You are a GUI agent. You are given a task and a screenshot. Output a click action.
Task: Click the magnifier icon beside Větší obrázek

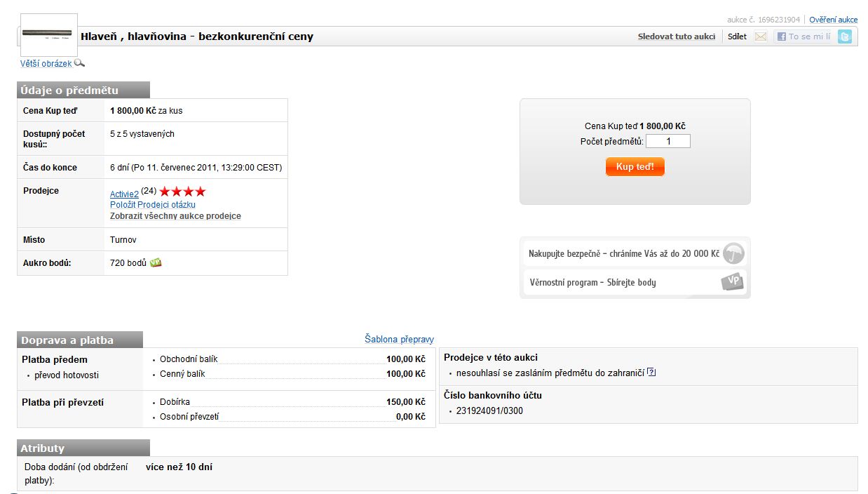click(79, 63)
